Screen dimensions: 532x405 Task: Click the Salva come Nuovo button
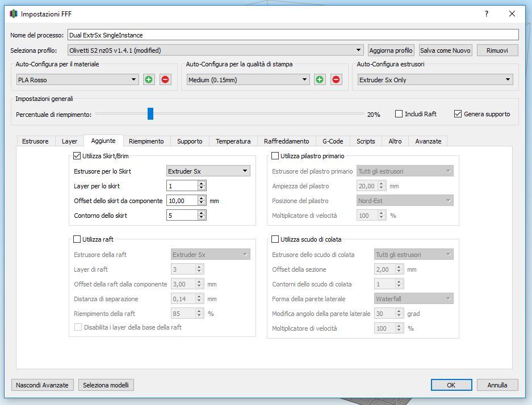(x=445, y=50)
